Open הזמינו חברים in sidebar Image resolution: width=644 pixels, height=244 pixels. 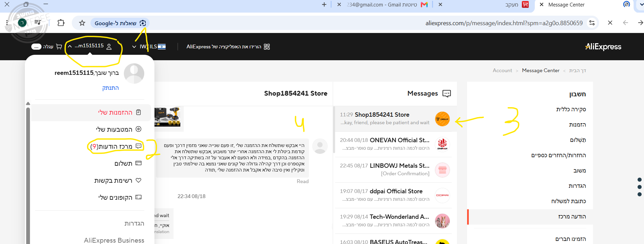pyautogui.click(x=571, y=239)
